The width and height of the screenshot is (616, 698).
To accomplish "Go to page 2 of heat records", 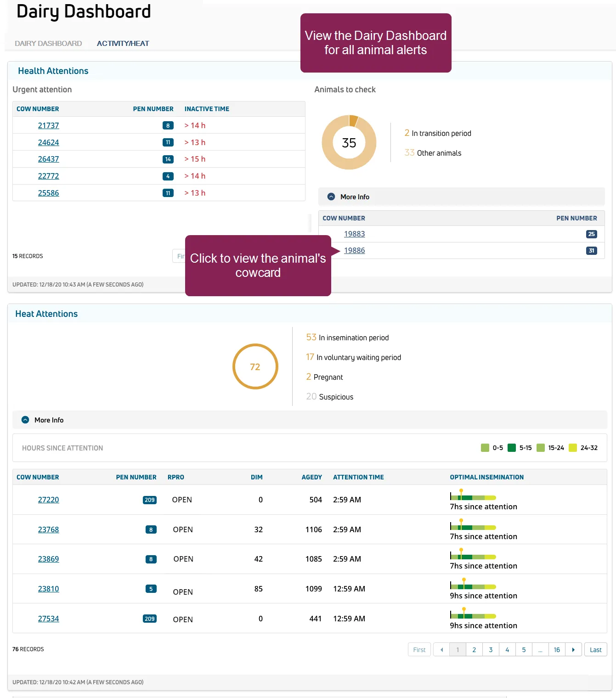I will click(x=474, y=649).
